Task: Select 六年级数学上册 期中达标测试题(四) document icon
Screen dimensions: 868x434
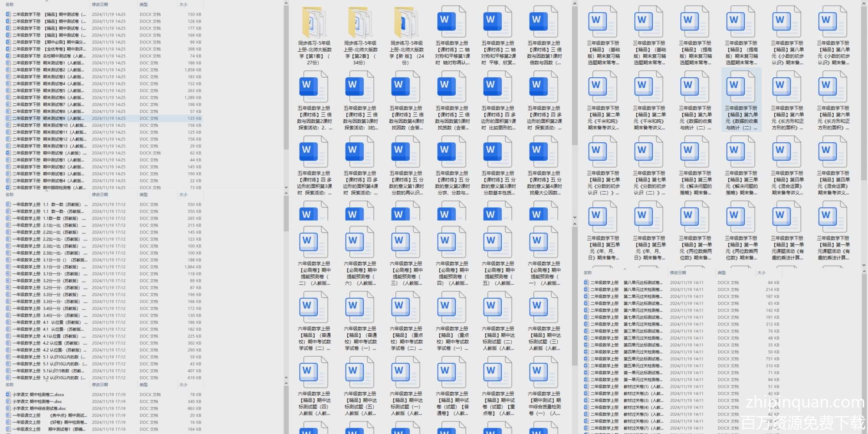Action: click(314, 373)
